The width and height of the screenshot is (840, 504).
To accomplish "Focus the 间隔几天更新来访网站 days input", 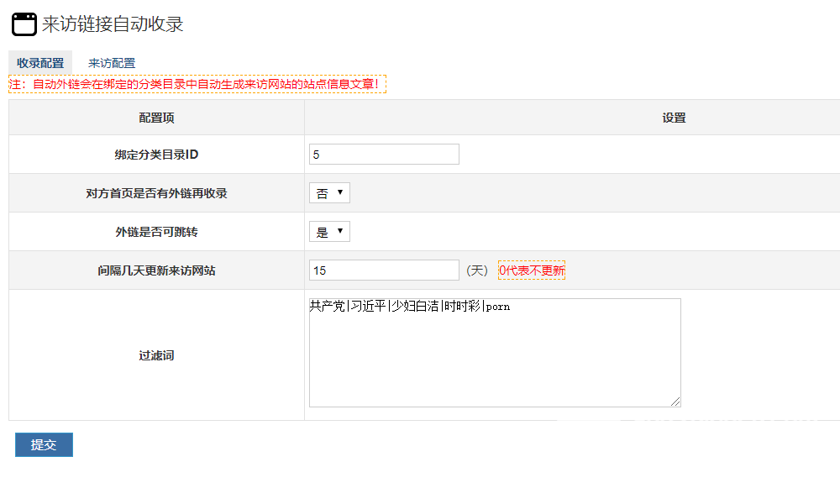I will click(x=384, y=270).
